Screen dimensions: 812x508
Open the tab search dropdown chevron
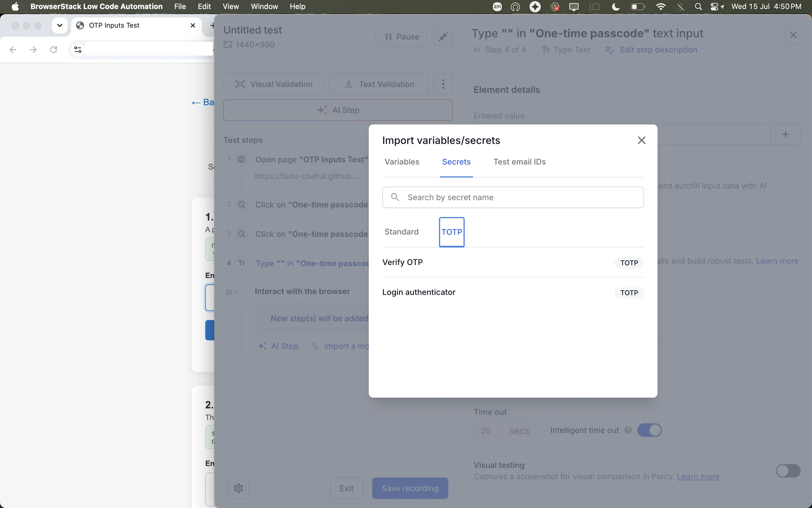pyautogui.click(x=60, y=25)
